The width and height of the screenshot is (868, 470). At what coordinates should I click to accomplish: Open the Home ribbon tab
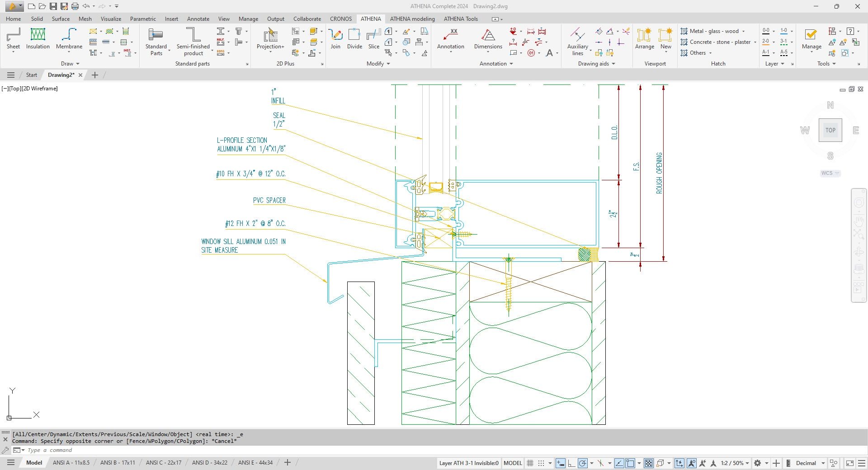pyautogui.click(x=13, y=19)
